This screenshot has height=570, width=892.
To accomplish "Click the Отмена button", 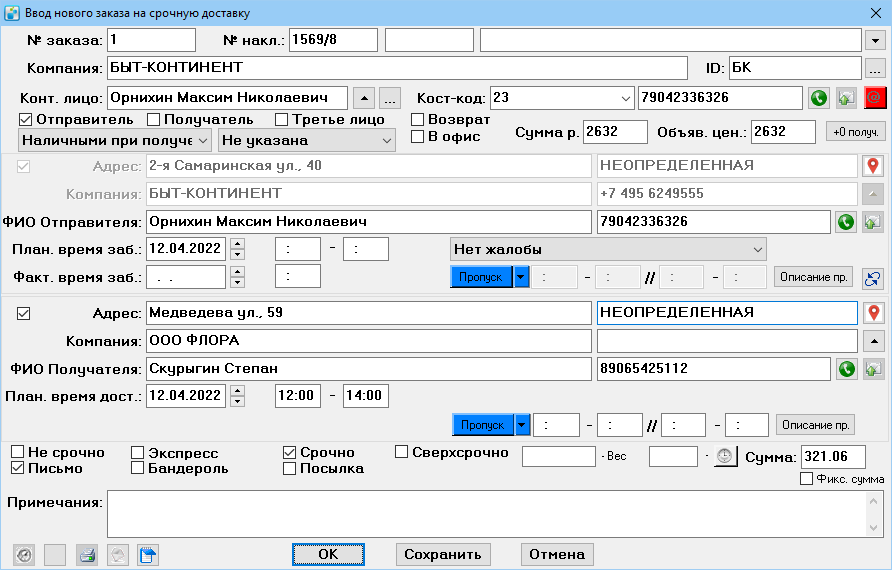I will point(557,554).
